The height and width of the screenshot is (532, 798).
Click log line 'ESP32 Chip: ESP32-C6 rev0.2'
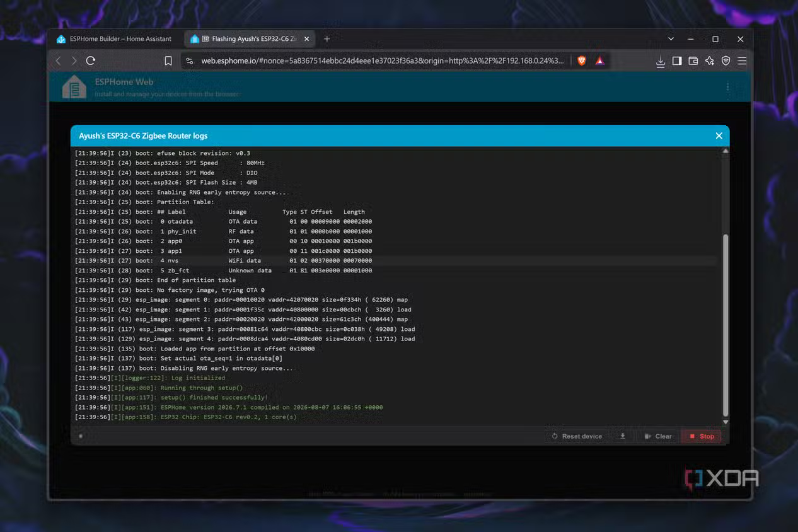click(x=185, y=417)
